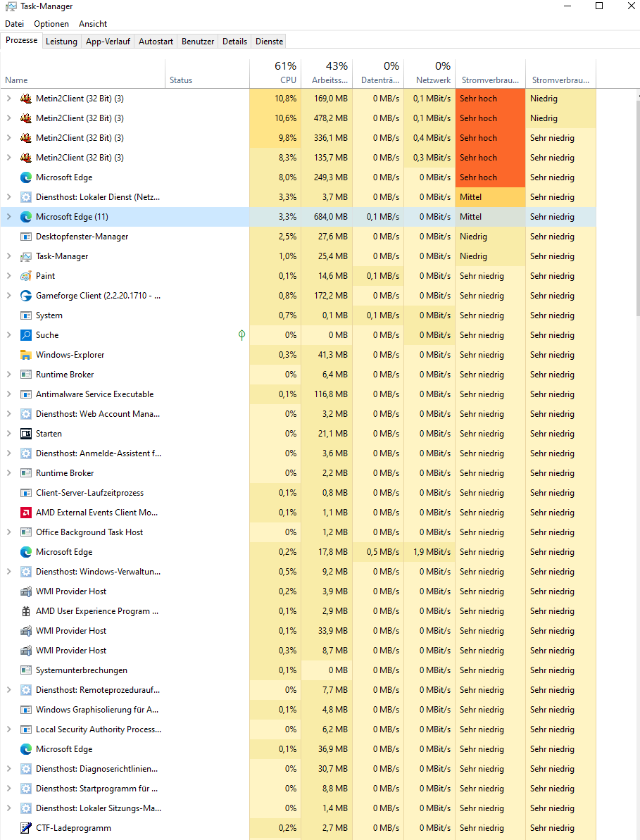
Task: Click the CTF-Ladeprogramm pen icon
Action: (x=26, y=828)
